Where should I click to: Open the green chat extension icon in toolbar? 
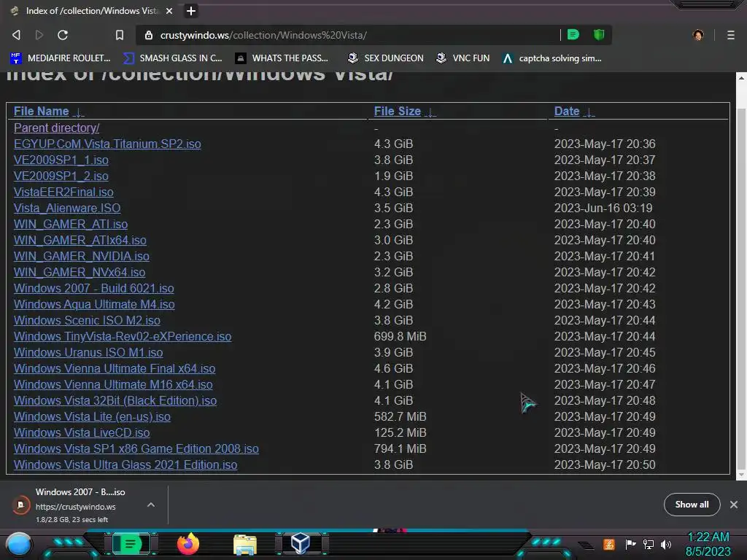[x=573, y=34]
